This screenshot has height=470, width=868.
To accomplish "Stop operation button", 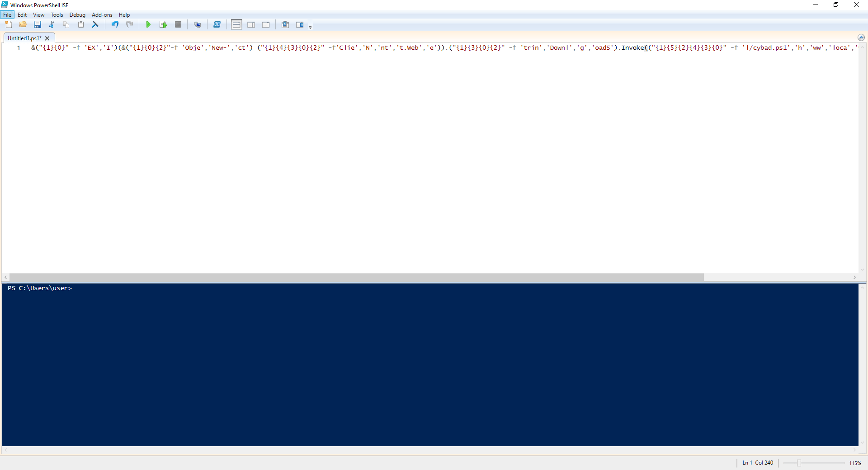I will pos(178,25).
